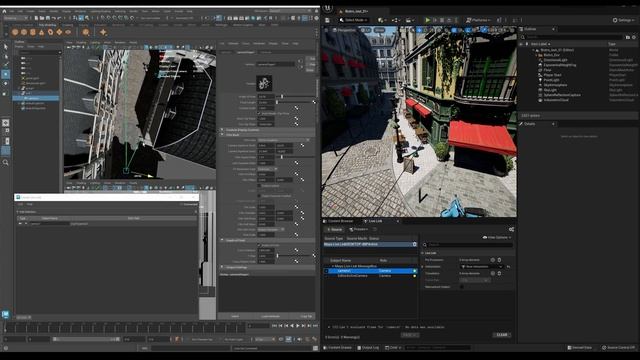The width and height of the screenshot is (640, 360).
Task: Create a polygon torus from Maya shelf
Action: (x=50, y=32)
